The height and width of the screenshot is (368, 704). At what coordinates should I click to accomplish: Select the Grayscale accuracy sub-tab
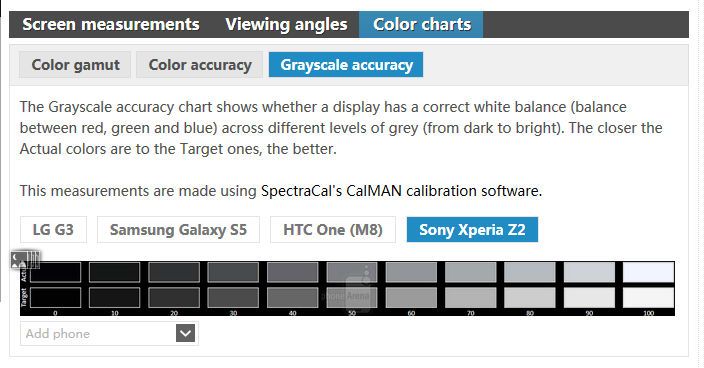click(346, 65)
